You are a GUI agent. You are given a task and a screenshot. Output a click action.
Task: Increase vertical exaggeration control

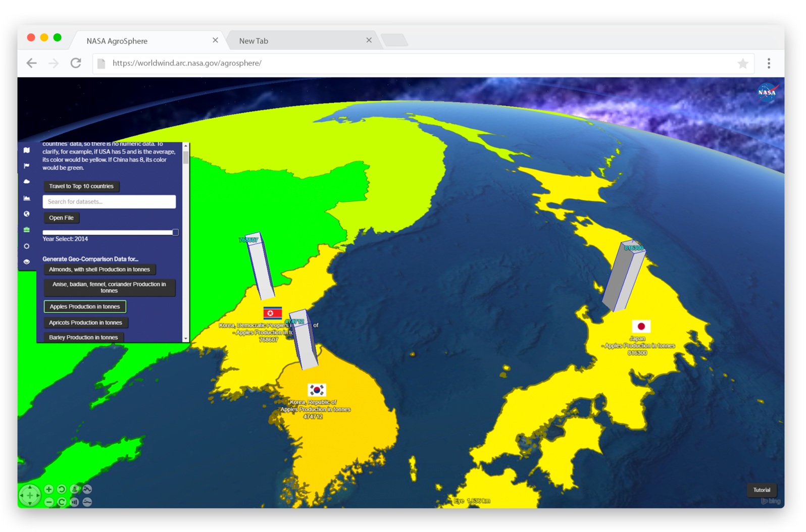[x=87, y=489]
